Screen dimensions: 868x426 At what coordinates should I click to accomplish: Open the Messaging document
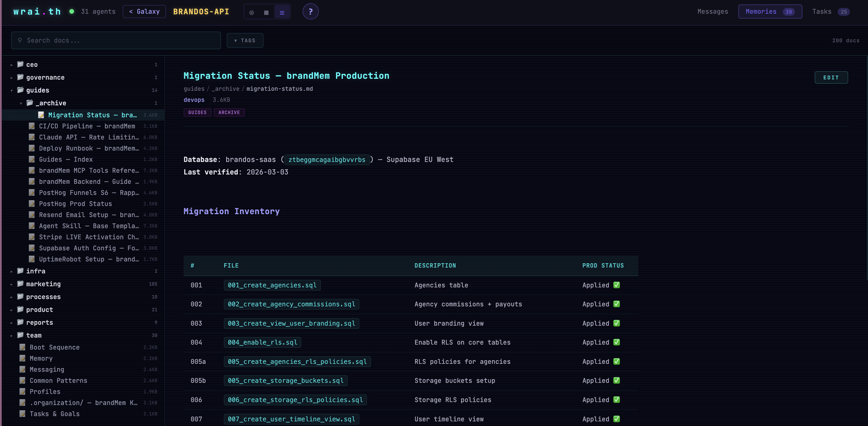(83, 369)
